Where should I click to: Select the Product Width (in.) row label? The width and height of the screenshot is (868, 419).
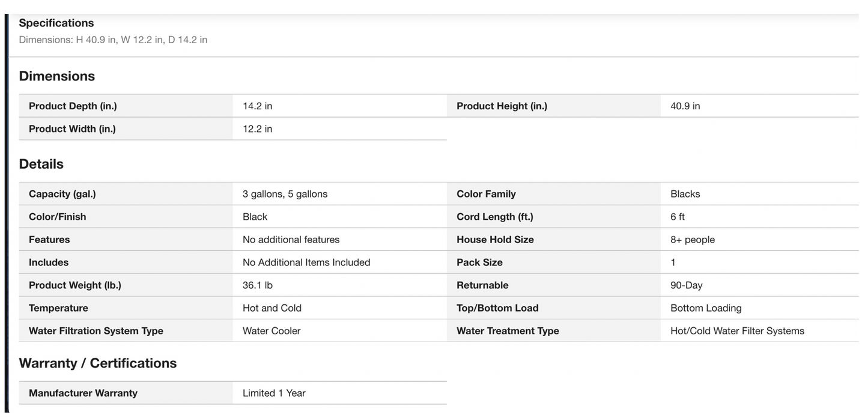point(72,129)
